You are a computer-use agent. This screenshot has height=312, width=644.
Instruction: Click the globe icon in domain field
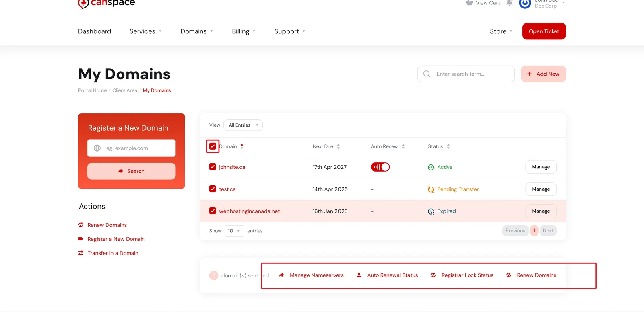(x=97, y=148)
